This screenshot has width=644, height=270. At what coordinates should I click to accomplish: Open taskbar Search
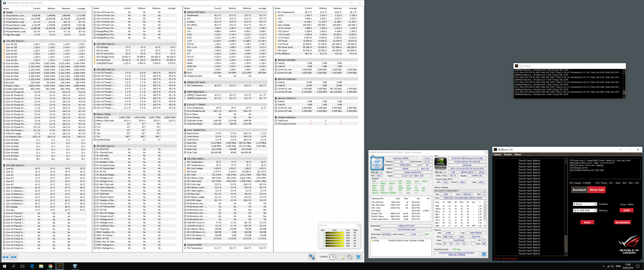click(13, 266)
